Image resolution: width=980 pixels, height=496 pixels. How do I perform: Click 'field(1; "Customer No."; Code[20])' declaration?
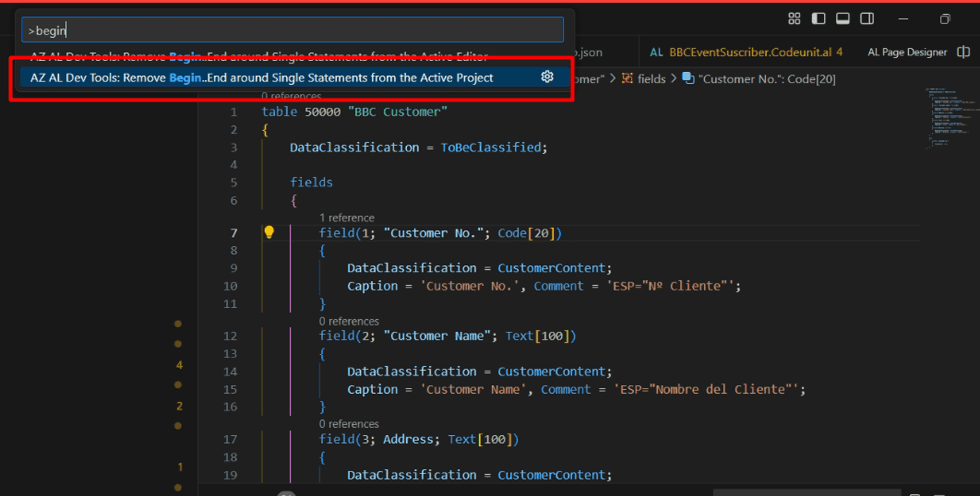tap(440, 233)
